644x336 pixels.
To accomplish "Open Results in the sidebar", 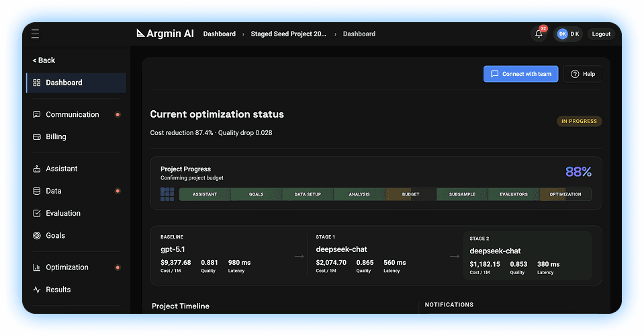I will coord(77,290).
